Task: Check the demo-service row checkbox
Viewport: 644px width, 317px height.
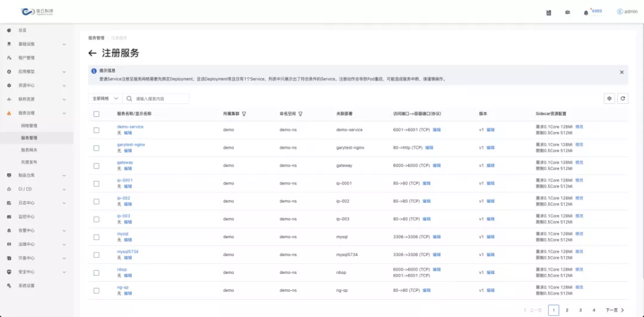Action: click(97, 130)
